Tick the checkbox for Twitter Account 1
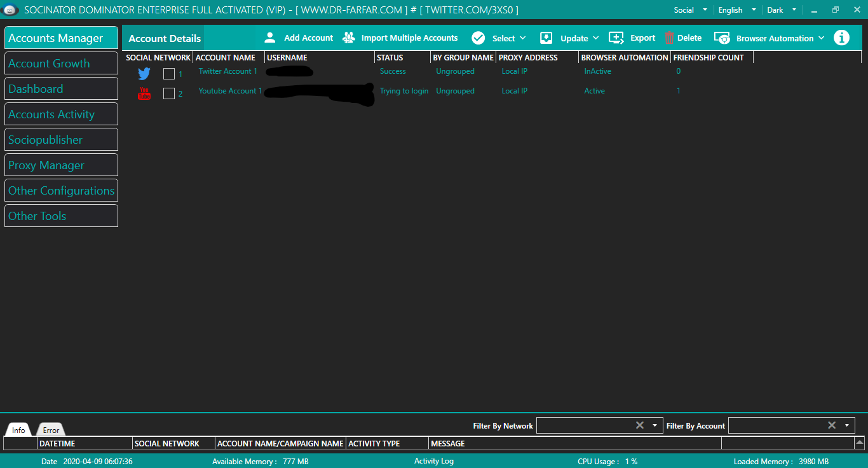This screenshot has width=868, height=468. (169, 74)
